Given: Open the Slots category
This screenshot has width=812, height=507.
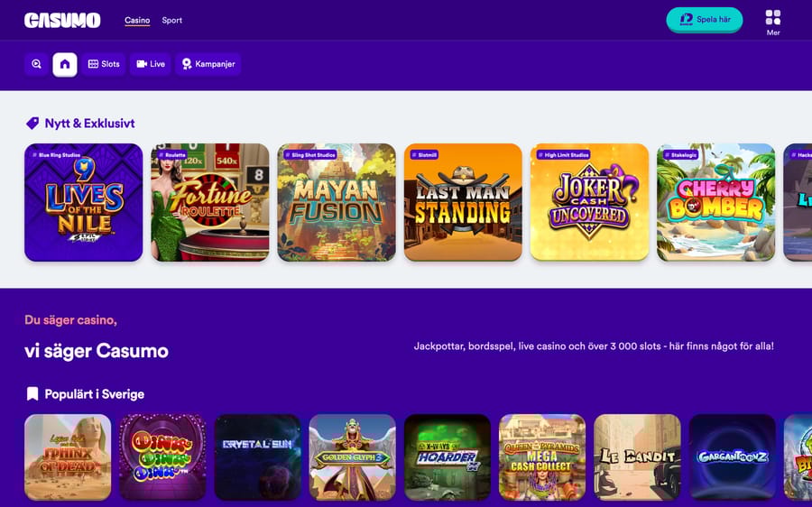Looking at the screenshot, I should pos(104,64).
